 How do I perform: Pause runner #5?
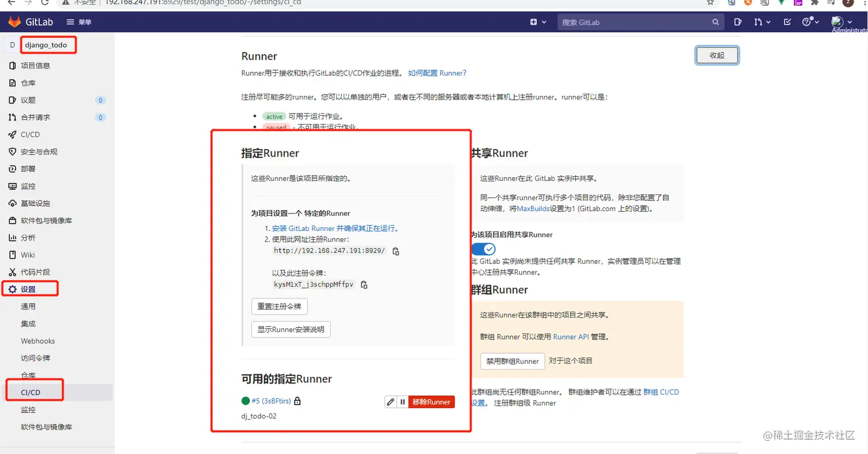click(x=402, y=402)
